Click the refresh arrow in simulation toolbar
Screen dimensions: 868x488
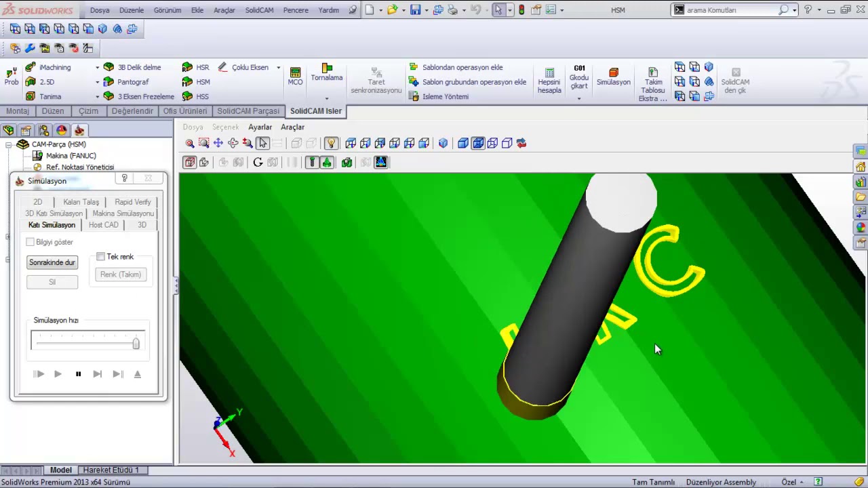pos(258,162)
